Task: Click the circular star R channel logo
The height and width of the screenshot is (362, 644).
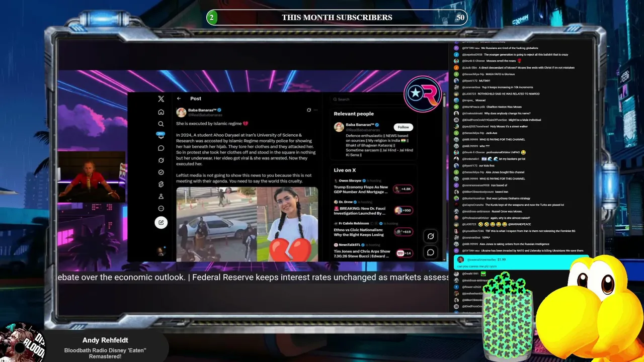Action: 423,94
